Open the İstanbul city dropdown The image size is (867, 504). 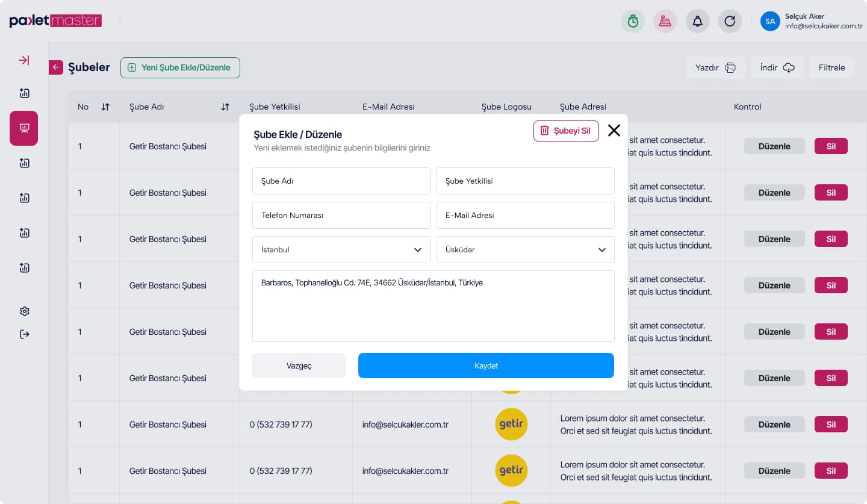pos(341,249)
